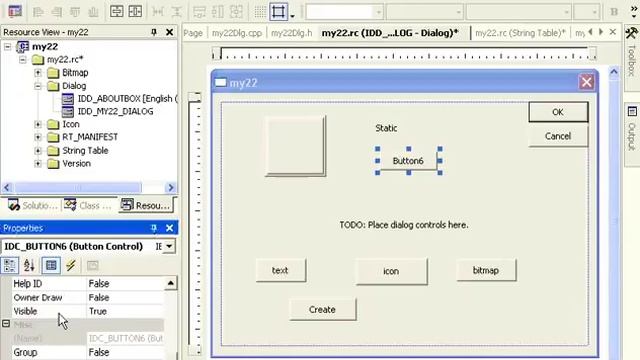Switch to Class View tab
The width and height of the screenshot is (640, 360).
click(87, 205)
